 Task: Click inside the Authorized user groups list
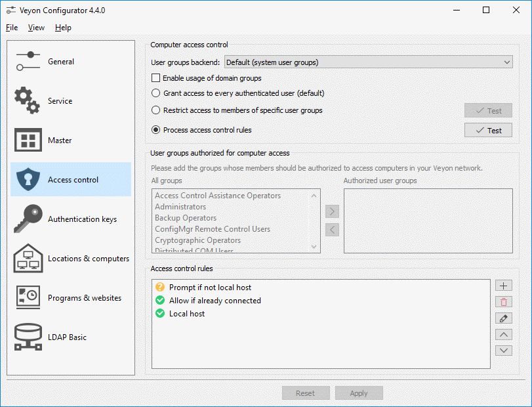pyautogui.click(x=428, y=221)
